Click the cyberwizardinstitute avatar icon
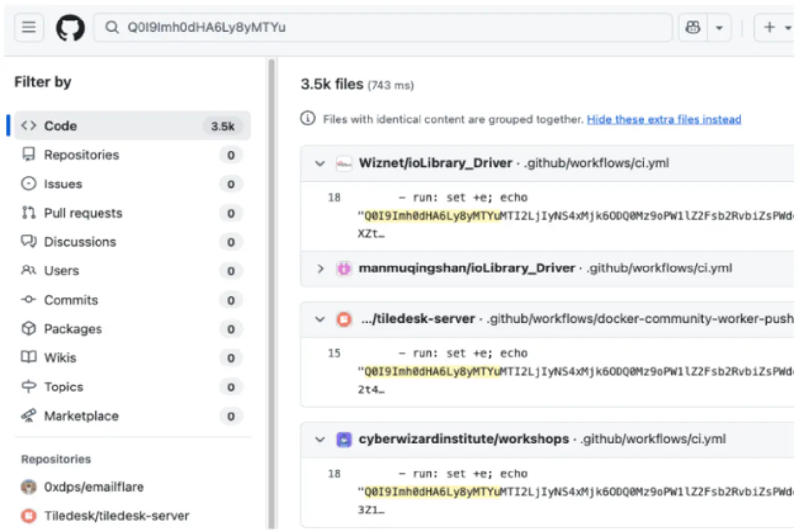 coord(344,440)
